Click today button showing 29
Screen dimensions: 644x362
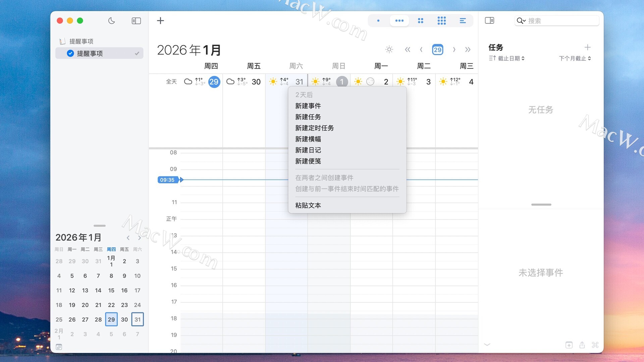[437, 50]
